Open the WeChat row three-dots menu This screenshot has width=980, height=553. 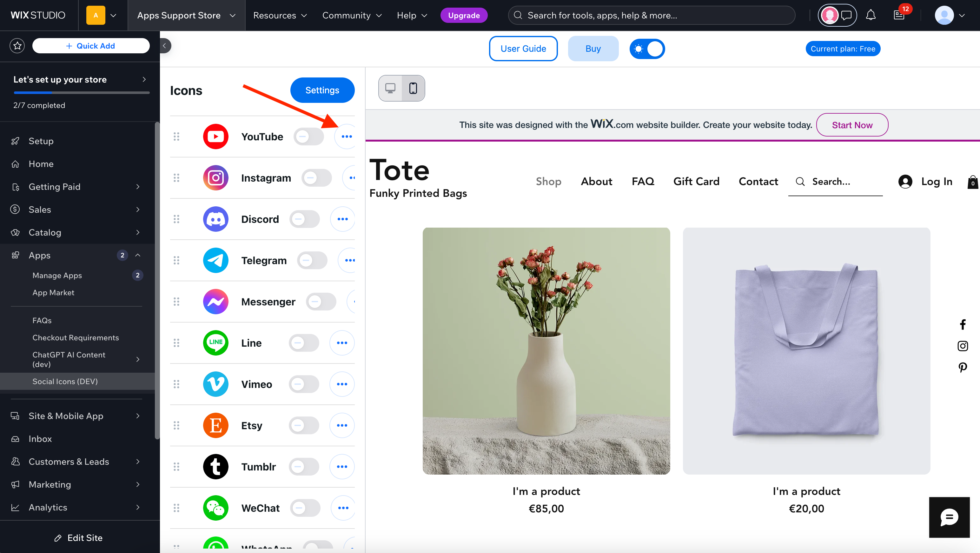(343, 508)
